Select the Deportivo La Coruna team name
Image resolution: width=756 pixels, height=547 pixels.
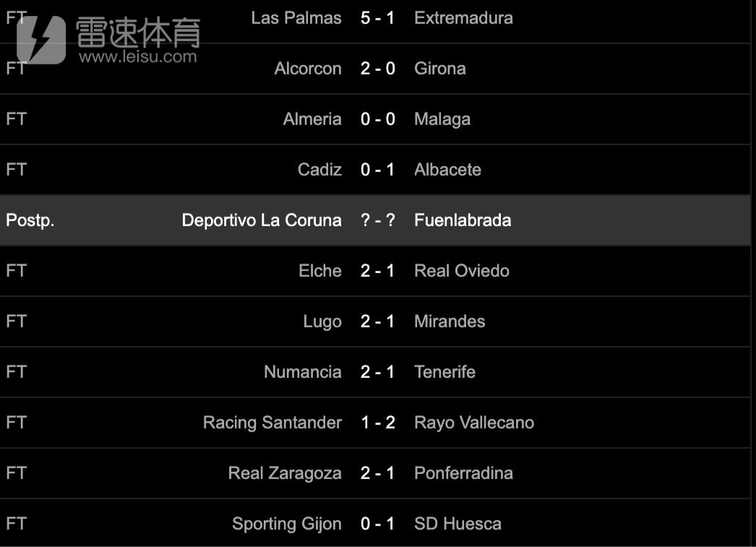click(x=262, y=220)
